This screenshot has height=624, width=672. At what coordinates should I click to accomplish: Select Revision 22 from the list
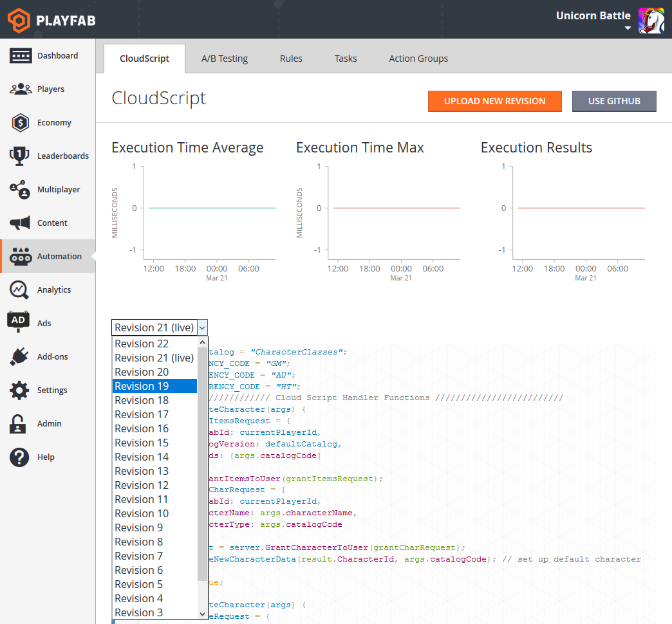click(x=154, y=344)
